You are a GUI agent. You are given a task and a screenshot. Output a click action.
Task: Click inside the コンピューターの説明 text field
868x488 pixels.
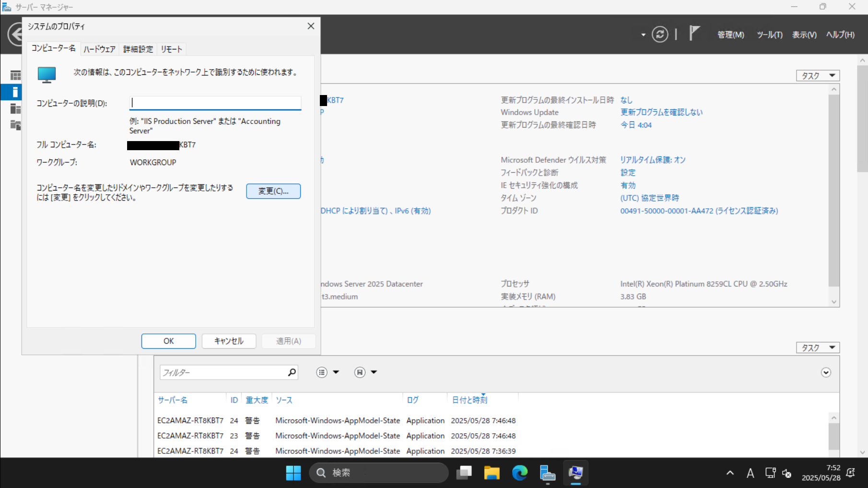pyautogui.click(x=215, y=103)
